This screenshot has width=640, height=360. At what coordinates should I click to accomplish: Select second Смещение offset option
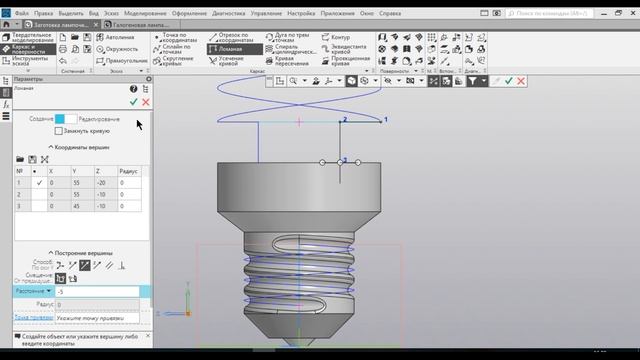[x=73, y=279]
